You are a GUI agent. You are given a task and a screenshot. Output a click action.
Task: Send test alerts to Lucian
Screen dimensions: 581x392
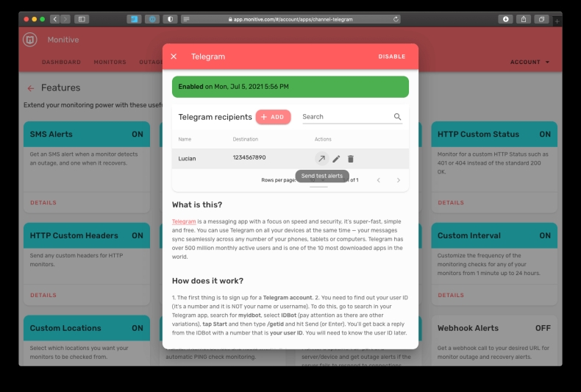coord(321,158)
